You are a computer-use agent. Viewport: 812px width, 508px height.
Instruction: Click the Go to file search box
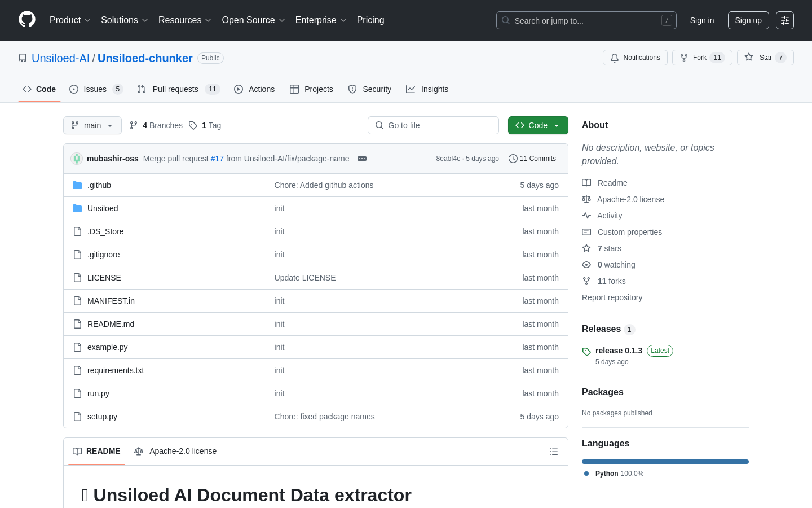pyautogui.click(x=433, y=125)
